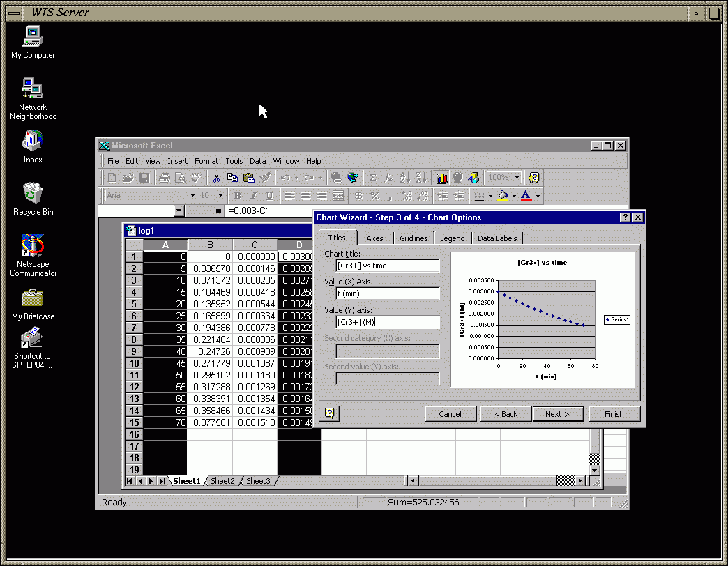Click the Cut scissors icon in toolbar
The height and width of the screenshot is (566, 728).
217,178
